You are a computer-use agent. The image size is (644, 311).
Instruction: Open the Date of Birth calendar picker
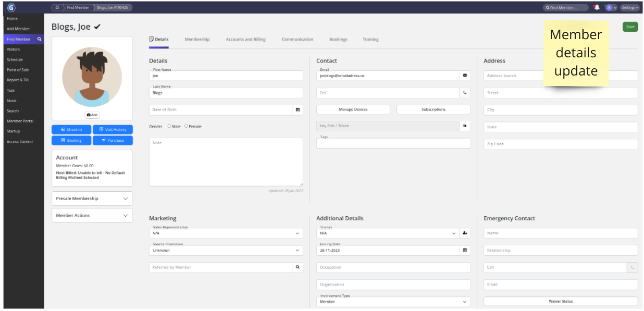[298, 110]
